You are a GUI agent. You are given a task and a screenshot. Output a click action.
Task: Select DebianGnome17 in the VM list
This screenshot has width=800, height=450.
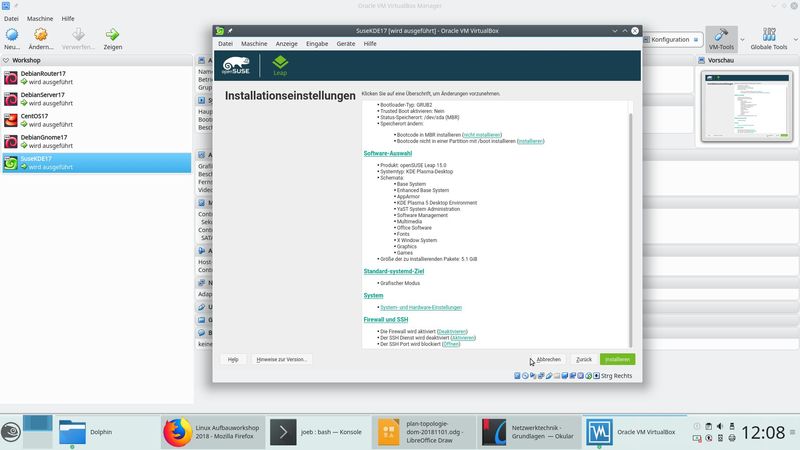pyautogui.click(x=96, y=141)
